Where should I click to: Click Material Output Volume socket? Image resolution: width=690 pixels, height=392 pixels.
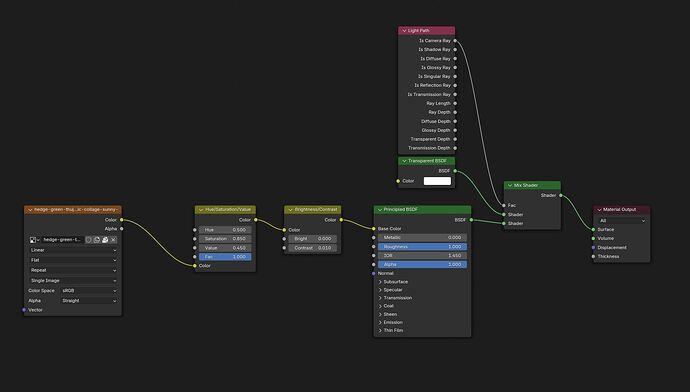[593, 238]
